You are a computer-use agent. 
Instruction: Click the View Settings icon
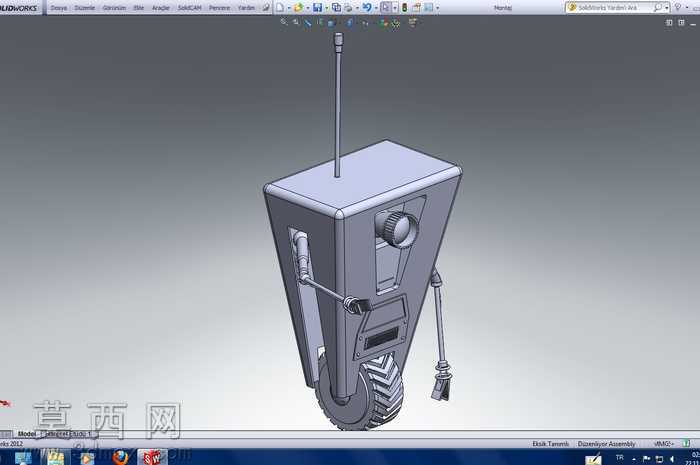point(412,22)
